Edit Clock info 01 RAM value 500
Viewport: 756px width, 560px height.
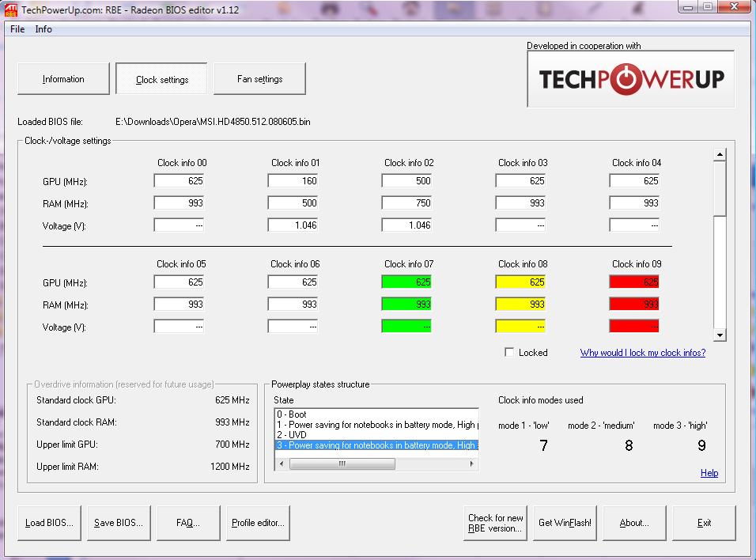(x=293, y=203)
